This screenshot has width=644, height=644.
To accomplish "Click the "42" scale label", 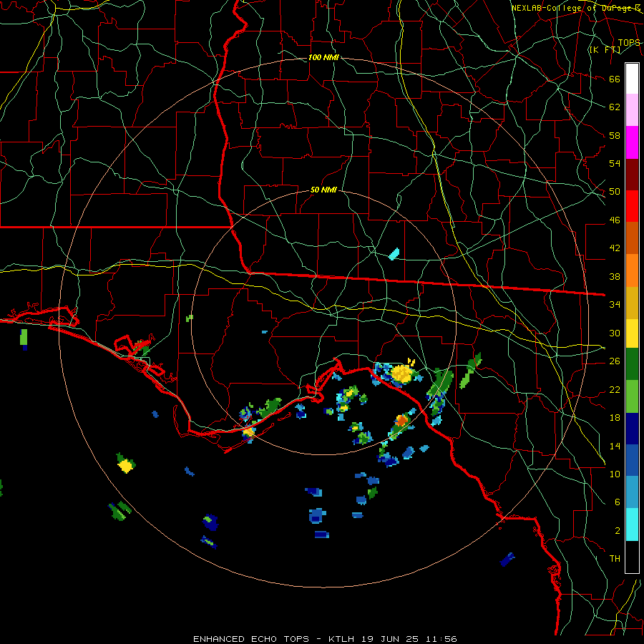I will 615,248.
